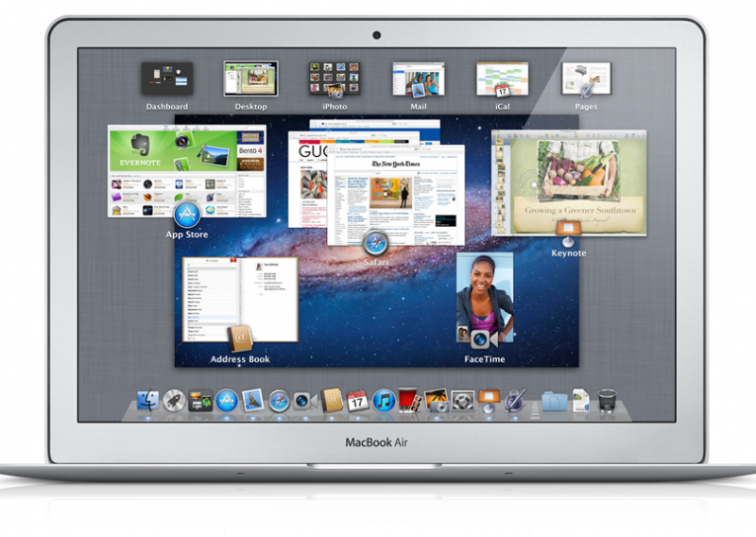Click the 'Keynote' label under window
The image size is (756, 537).
point(569,253)
